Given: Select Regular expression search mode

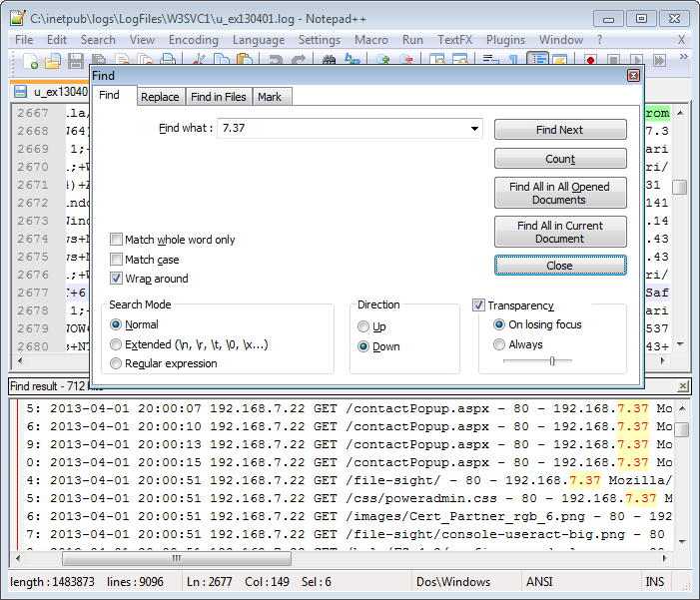Looking at the screenshot, I should [x=116, y=363].
